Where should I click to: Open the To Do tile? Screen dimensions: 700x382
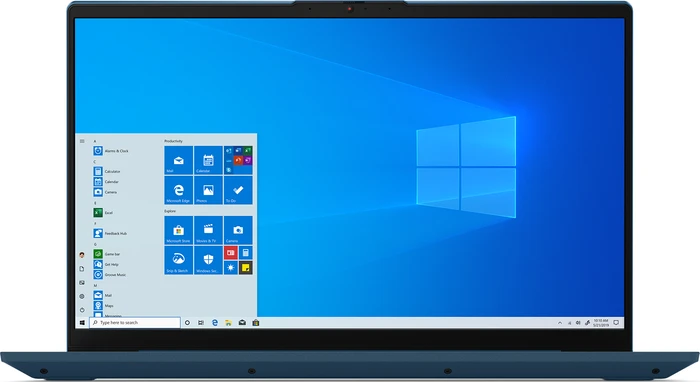(238, 190)
